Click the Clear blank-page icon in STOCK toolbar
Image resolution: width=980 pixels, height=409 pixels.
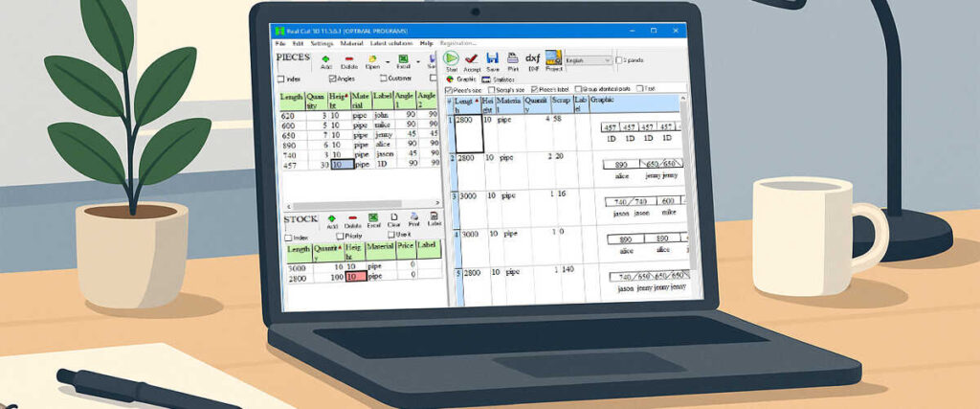click(x=393, y=217)
